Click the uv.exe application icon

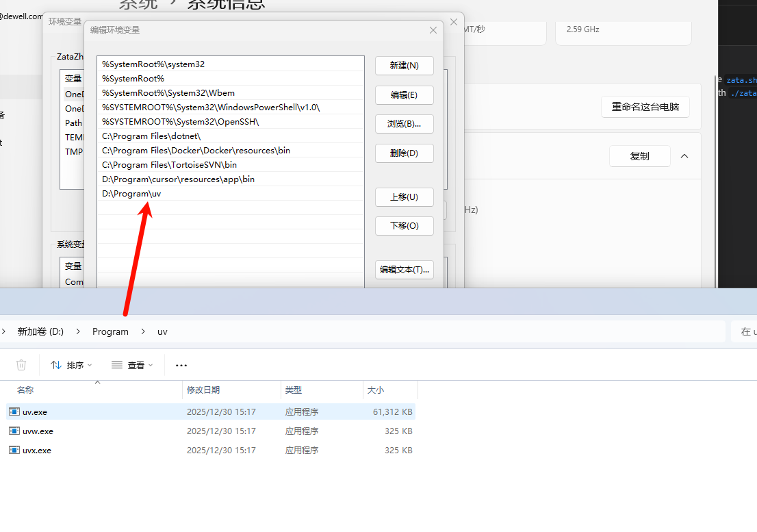pyautogui.click(x=14, y=412)
